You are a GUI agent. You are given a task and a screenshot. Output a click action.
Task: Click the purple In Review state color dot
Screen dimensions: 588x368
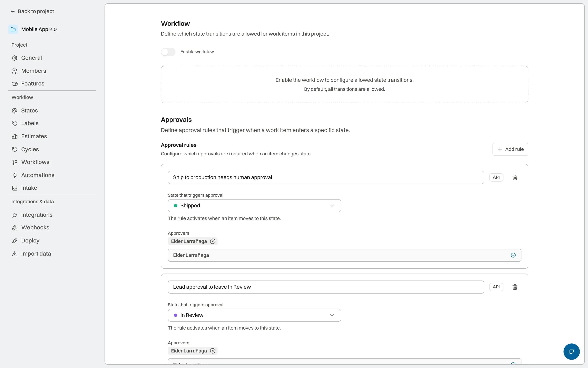click(175, 315)
